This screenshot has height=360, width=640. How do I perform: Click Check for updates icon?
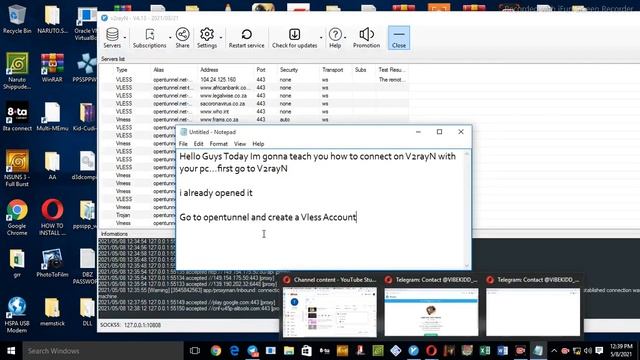pos(294,38)
